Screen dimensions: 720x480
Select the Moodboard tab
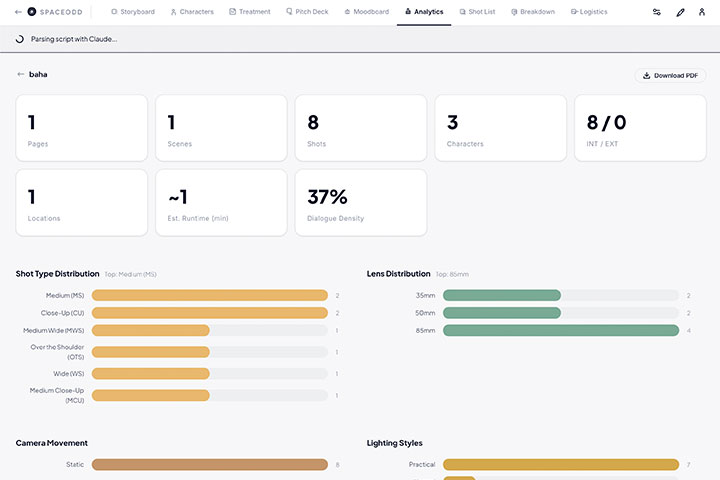click(x=366, y=12)
